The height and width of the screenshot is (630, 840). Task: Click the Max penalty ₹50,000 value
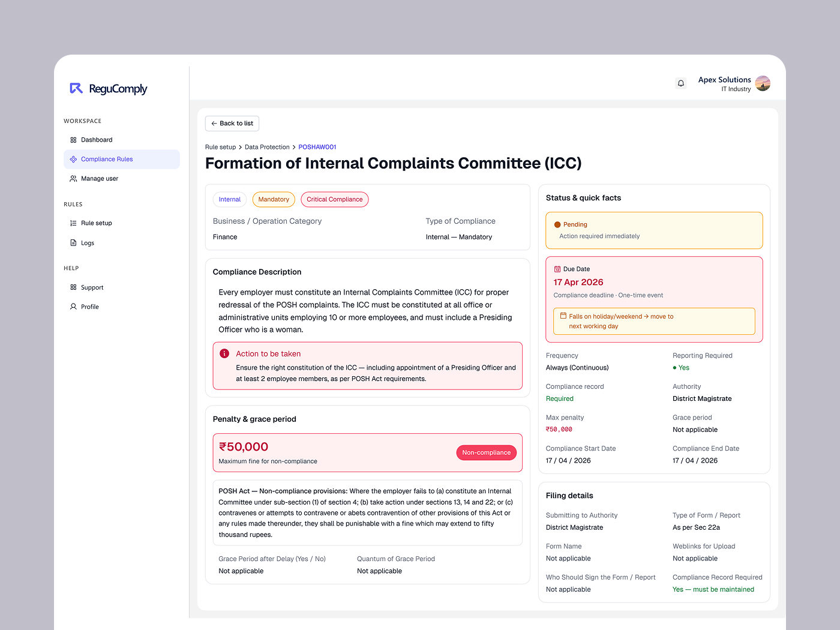(x=559, y=430)
